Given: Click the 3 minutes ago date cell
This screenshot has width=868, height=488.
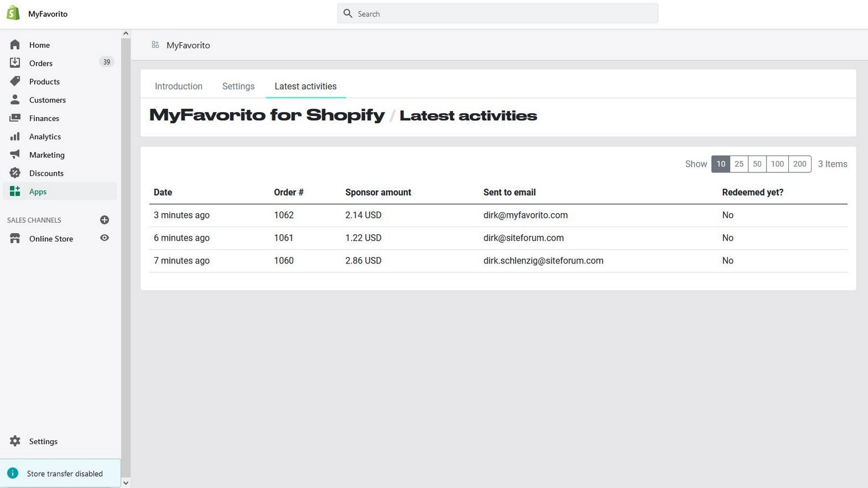Looking at the screenshot, I should tap(182, 215).
